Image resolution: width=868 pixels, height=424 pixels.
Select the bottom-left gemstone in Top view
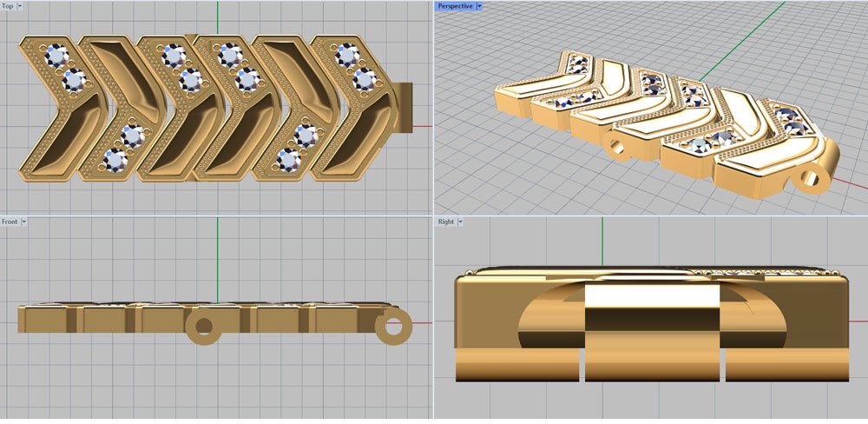coord(115,159)
